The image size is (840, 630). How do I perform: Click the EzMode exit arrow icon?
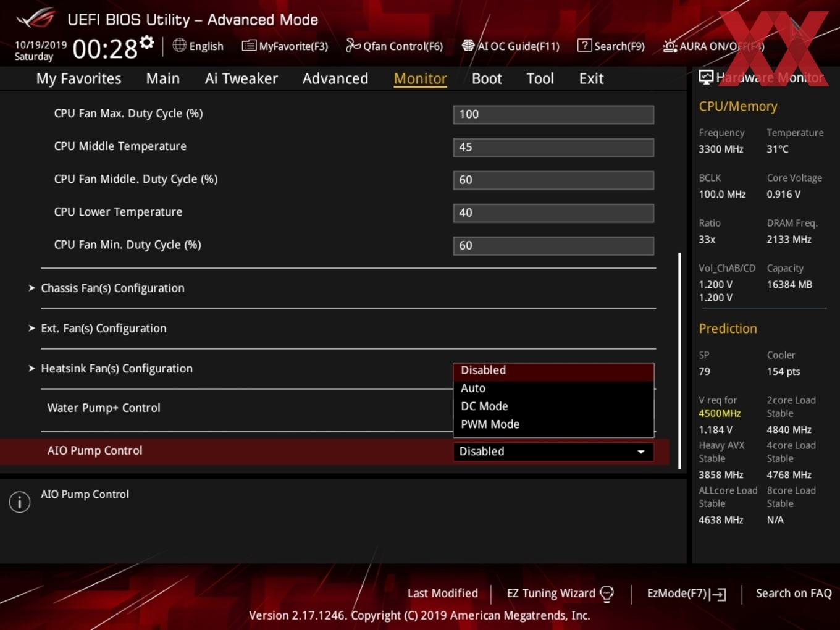(718, 594)
